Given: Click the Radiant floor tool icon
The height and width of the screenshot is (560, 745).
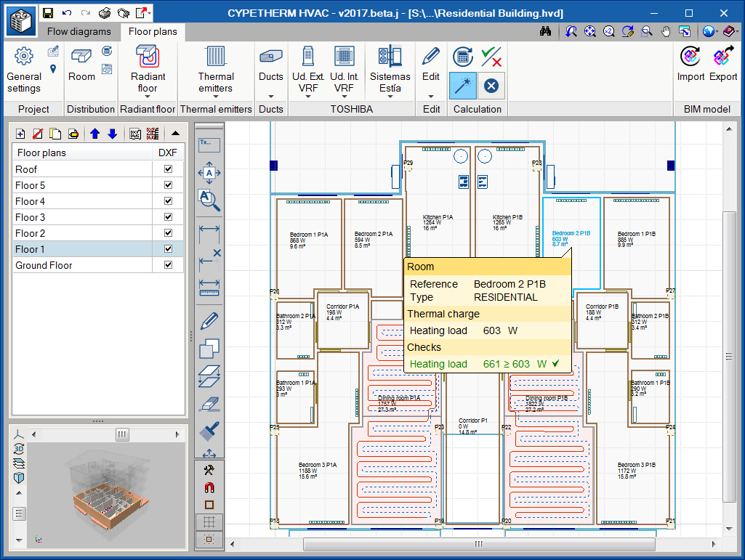Looking at the screenshot, I should pyautogui.click(x=148, y=57).
